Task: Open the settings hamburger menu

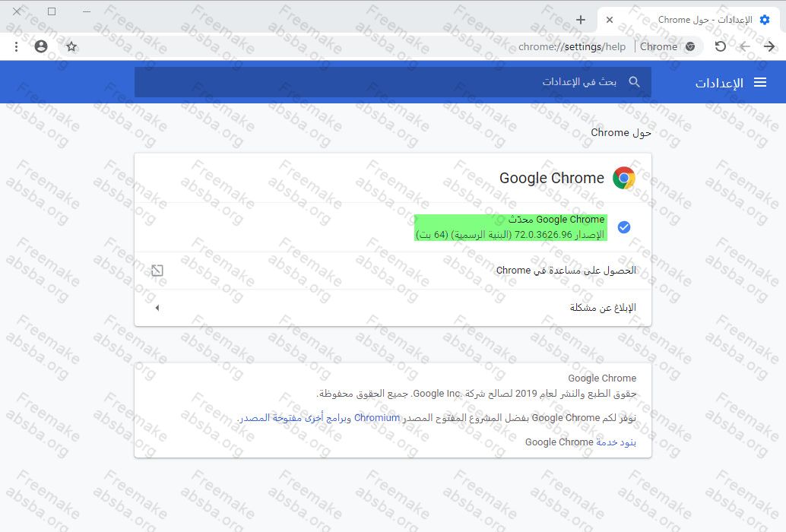Action: coord(760,82)
